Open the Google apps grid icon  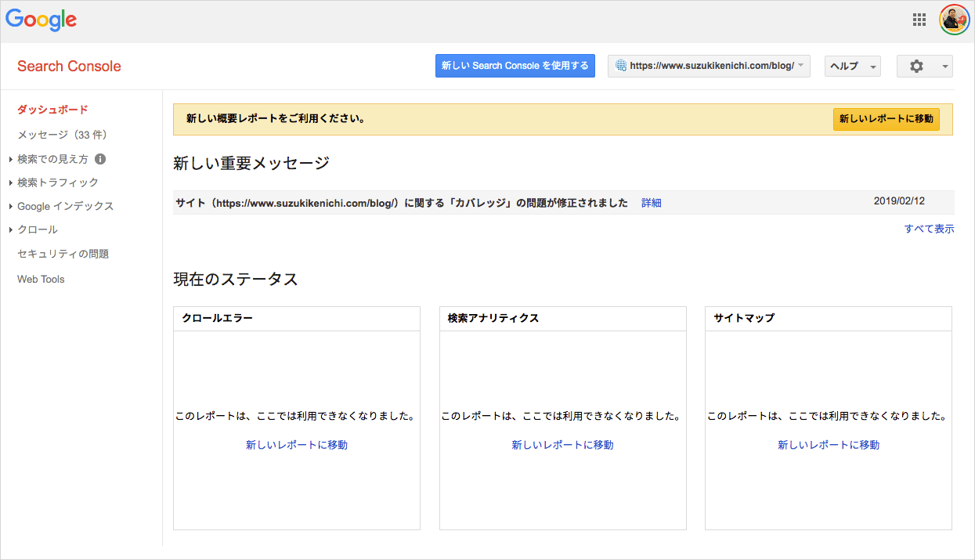point(919,20)
